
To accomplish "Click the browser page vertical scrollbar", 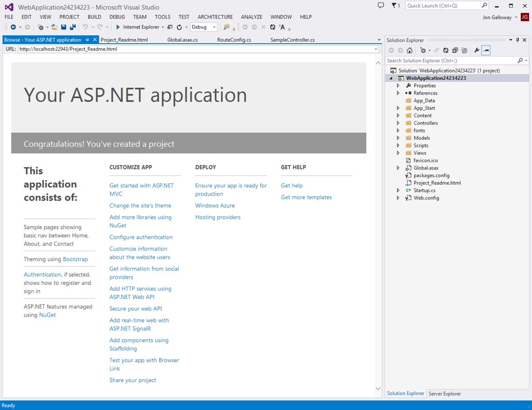I will 378,223.
